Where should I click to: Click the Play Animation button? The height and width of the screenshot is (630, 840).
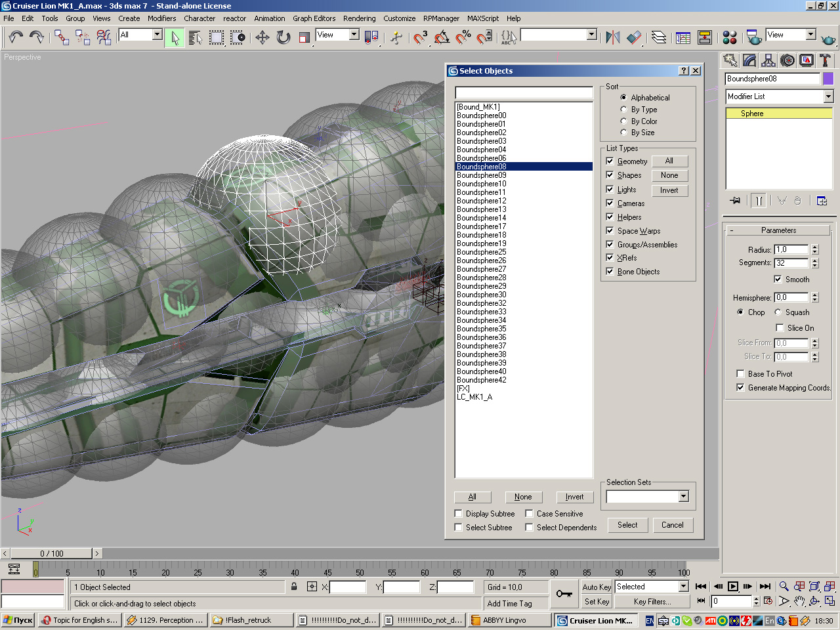point(733,587)
